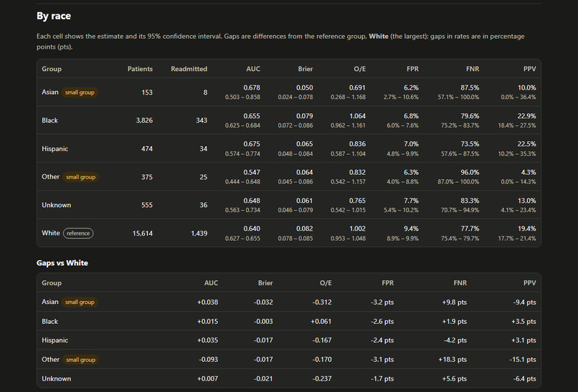Click the Hispanic Brier gap "-0.017"
Screen dimensions: 578x392
(x=263, y=340)
